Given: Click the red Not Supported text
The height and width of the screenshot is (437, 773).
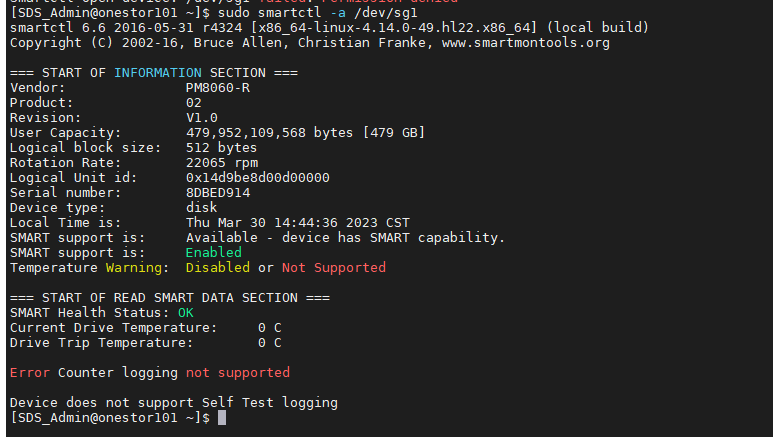Looking at the screenshot, I should 333,267.
